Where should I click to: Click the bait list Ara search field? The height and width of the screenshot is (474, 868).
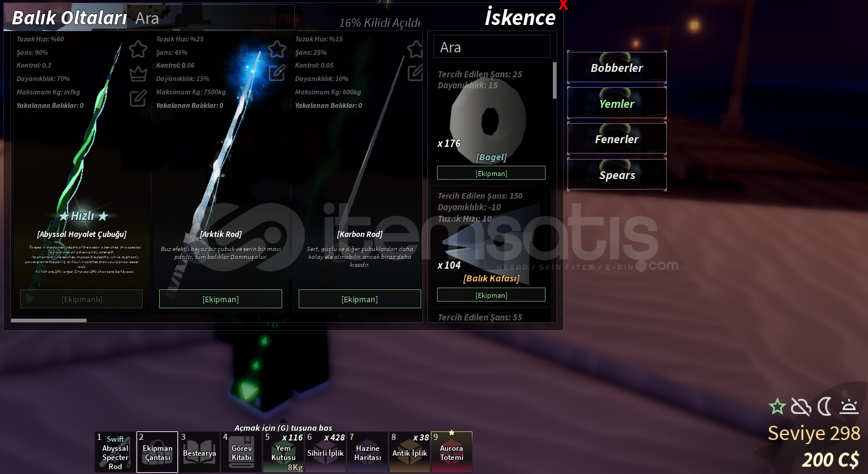point(491,47)
